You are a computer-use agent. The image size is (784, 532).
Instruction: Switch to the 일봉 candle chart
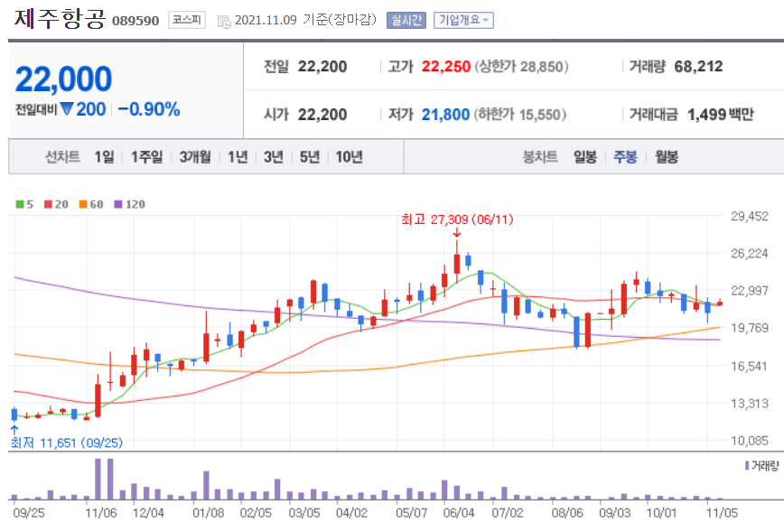(585, 157)
